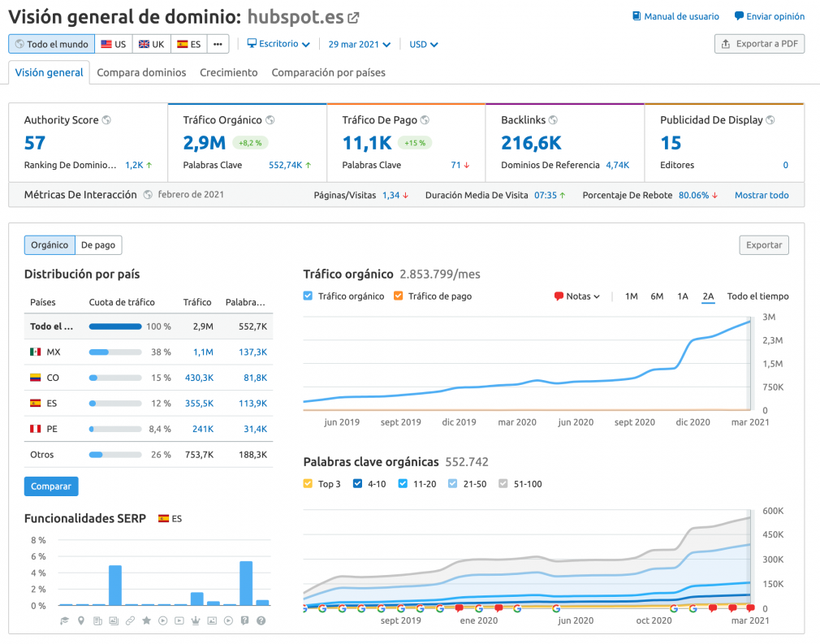Switch distribution view to De pago
Image resolution: width=820 pixels, height=644 pixels.
tap(98, 244)
